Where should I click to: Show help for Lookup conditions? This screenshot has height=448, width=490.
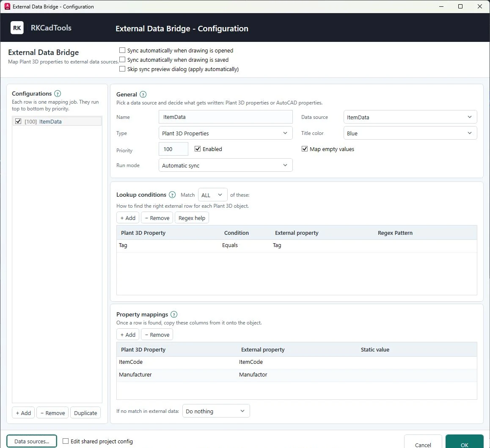coord(172,195)
